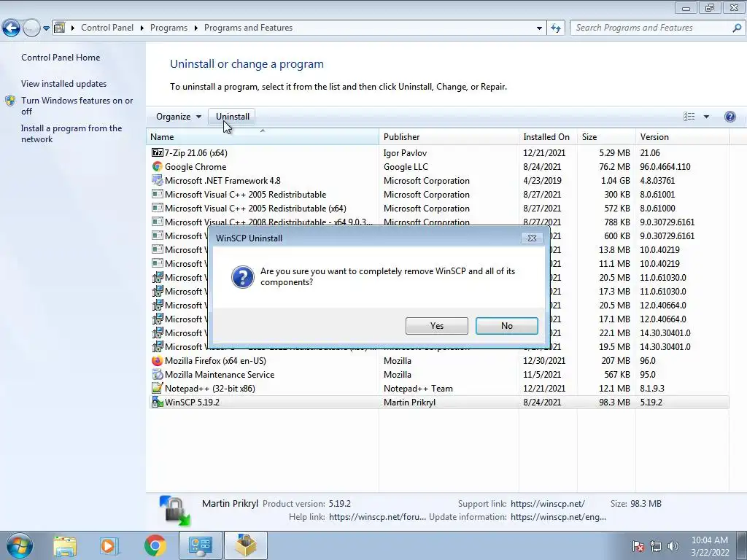Select Programs and Features breadcrumb

coord(248,28)
